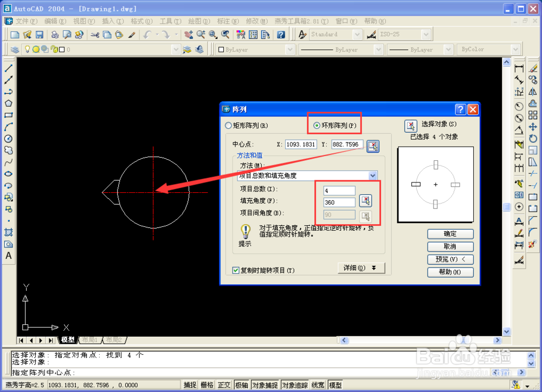Image resolution: width=542 pixels, height=392 pixels.
Task: Click the Help question mark toolbar icon
Action: 281,35
